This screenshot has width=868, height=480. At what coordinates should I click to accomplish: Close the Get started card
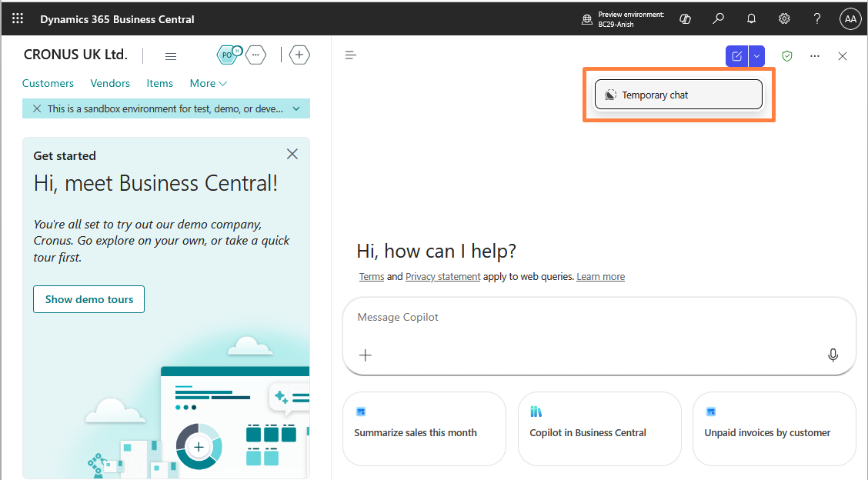pos(292,154)
